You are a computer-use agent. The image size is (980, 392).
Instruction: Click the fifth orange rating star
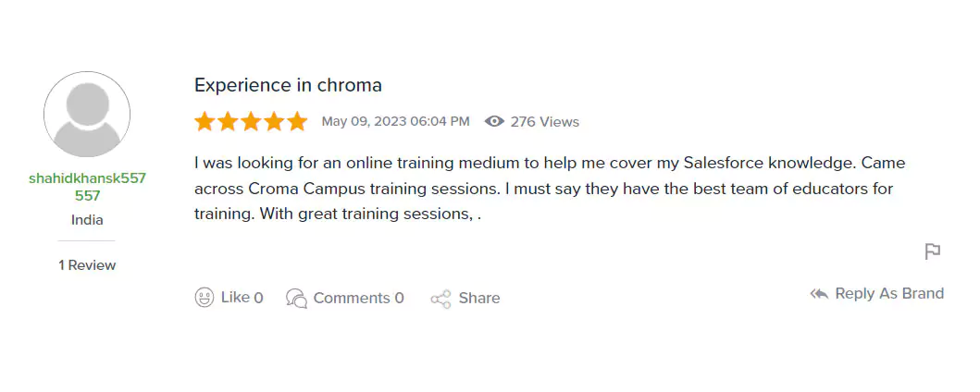click(x=297, y=121)
